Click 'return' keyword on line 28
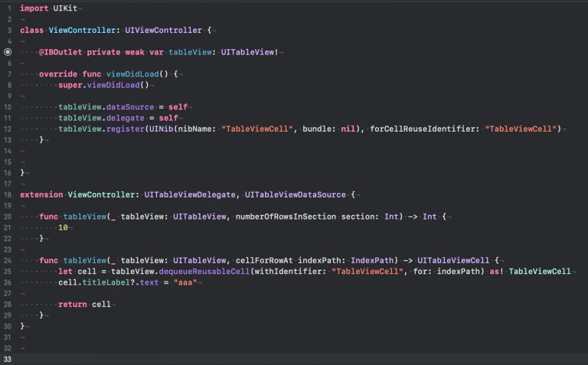Image resolution: width=588 pixels, height=365 pixels. [x=73, y=305]
